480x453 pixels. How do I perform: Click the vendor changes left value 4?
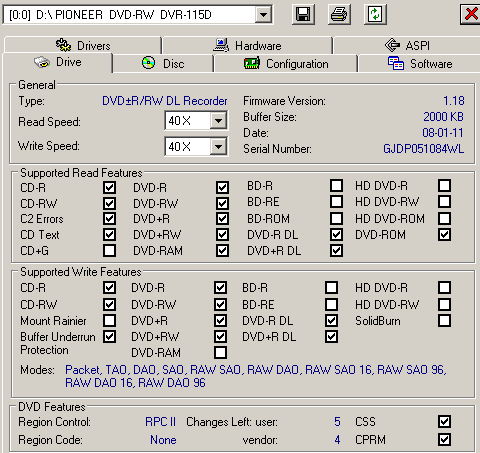(337, 440)
